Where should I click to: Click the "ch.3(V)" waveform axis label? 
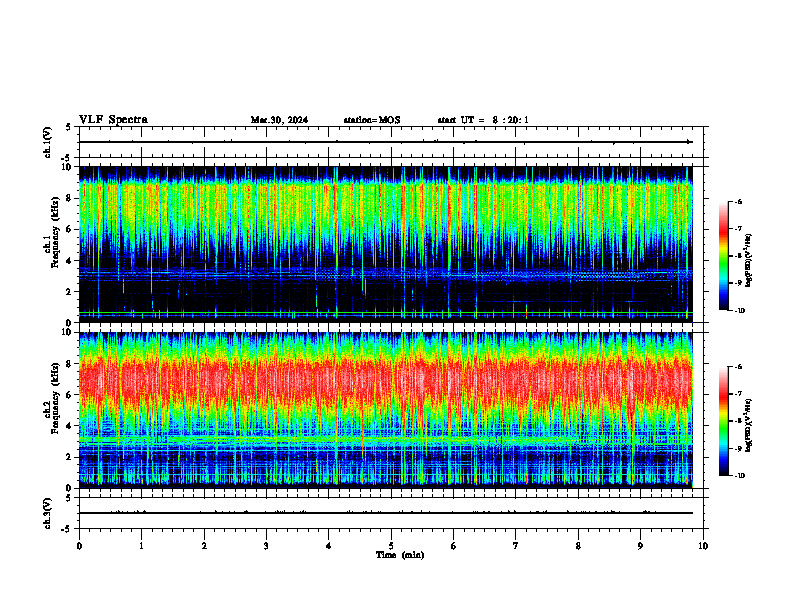pyautogui.click(x=48, y=513)
